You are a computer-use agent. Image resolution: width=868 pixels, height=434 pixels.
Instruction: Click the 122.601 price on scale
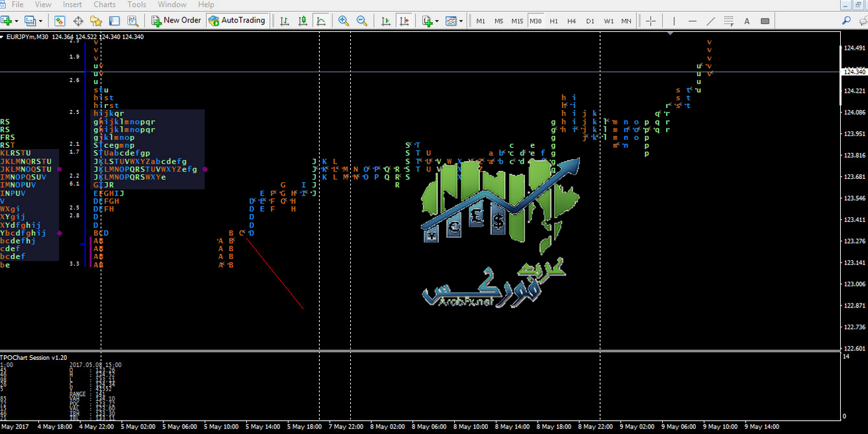click(855, 349)
